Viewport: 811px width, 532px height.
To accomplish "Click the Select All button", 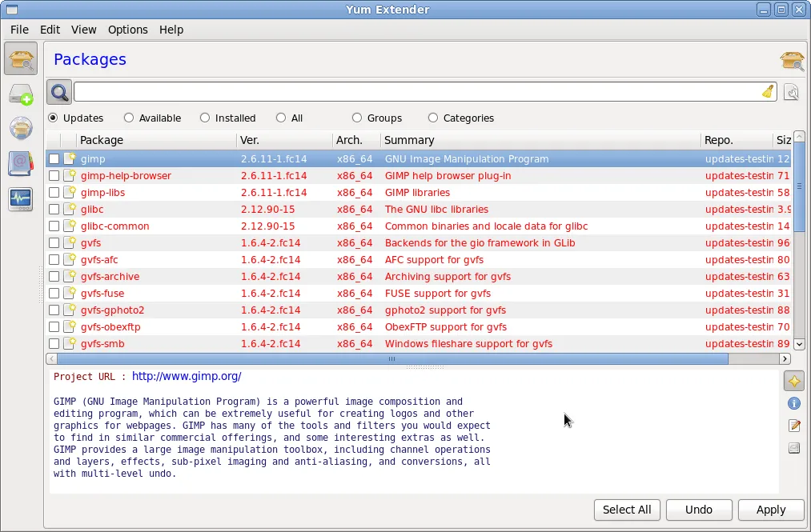I will click(x=627, y=510).
